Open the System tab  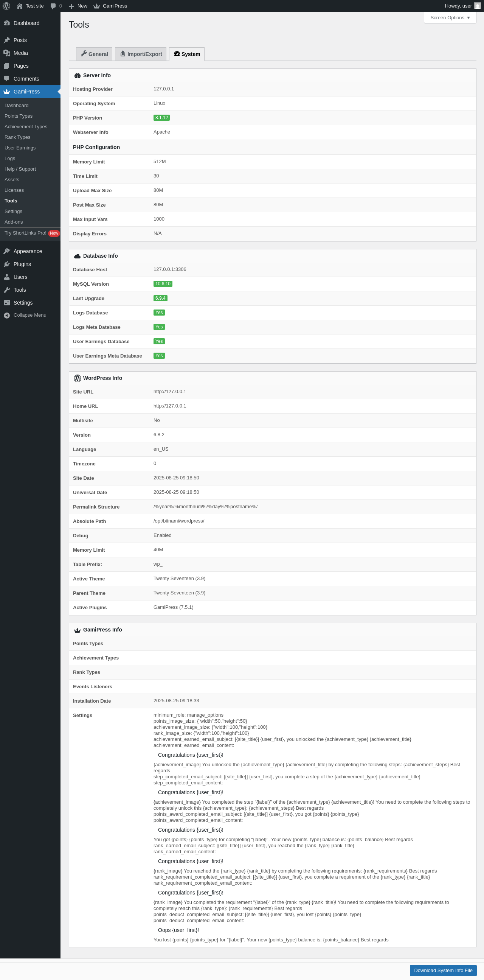pyautogui.click(x=187, y=54)
